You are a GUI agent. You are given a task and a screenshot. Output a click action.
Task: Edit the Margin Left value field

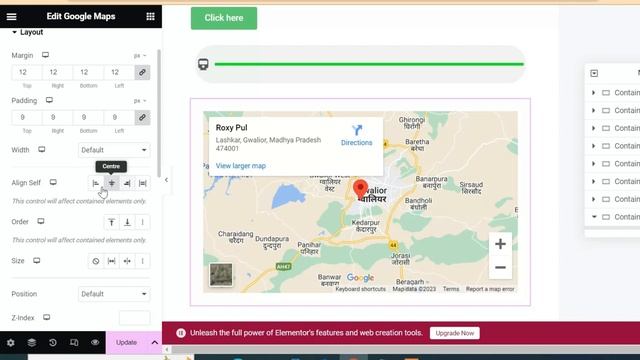(x=119, y=72)
